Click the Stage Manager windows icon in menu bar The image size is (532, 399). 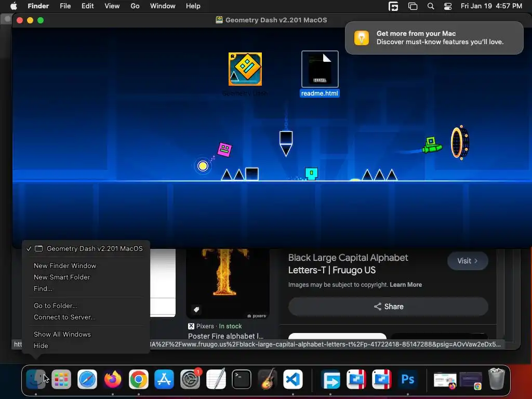pos(413,6)
